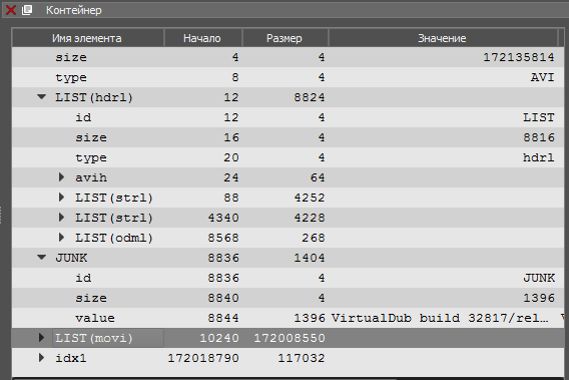The height and width of the screenshot is (380, 569).
Task: Select the value row under JUNK
Action: click(288, 318)
